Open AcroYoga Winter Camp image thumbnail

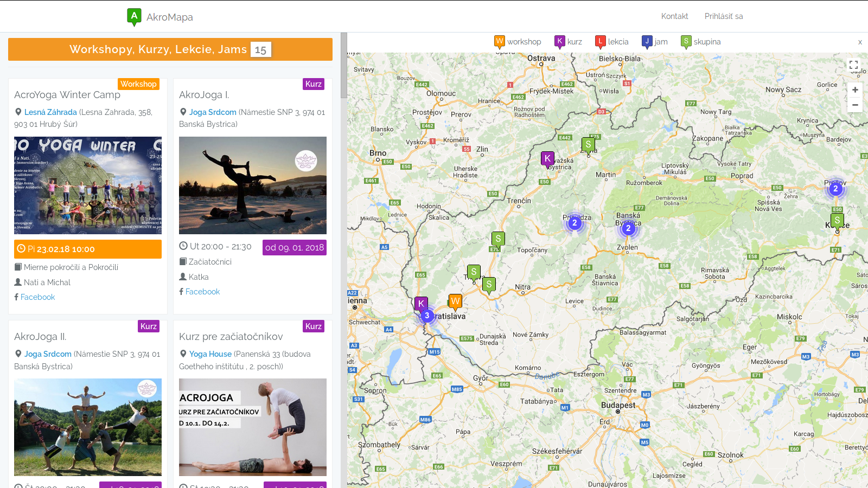pyautogui.click(x=88, y=185)
